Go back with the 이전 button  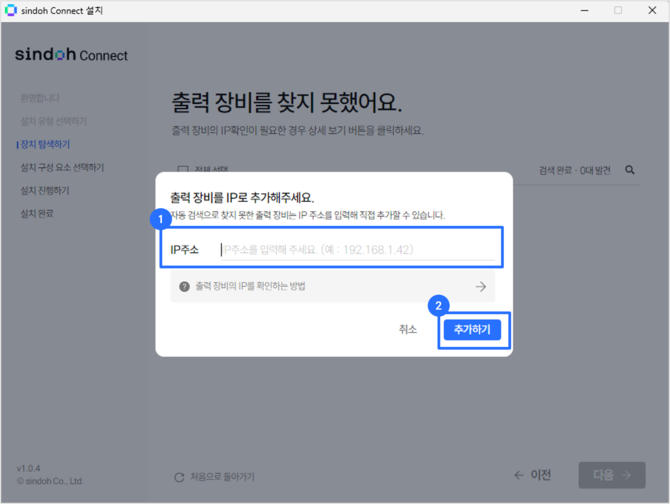532,475
